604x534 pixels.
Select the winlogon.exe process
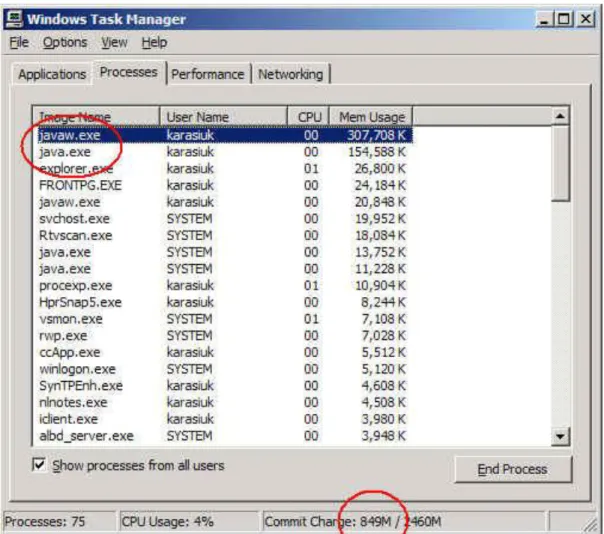coord(223,369)
